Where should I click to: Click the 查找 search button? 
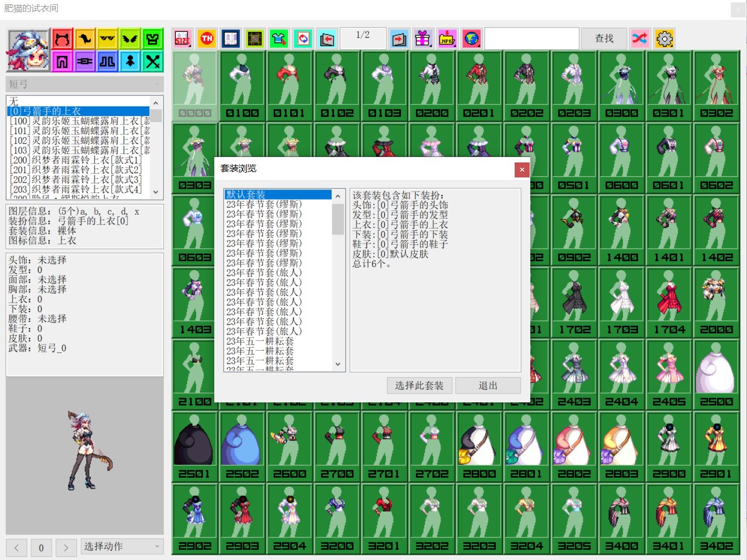click(604, 38)
